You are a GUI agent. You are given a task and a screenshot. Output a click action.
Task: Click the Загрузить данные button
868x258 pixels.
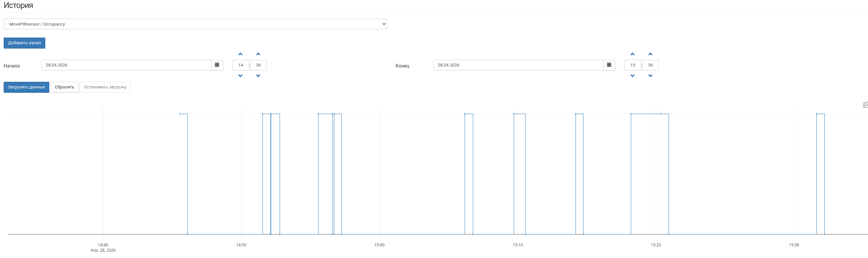[x=26, y=87]
